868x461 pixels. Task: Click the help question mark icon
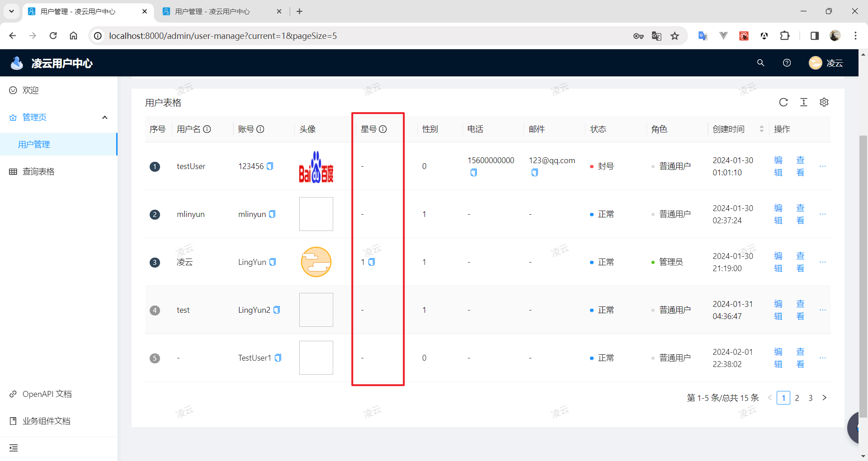[x=787, y=63]
